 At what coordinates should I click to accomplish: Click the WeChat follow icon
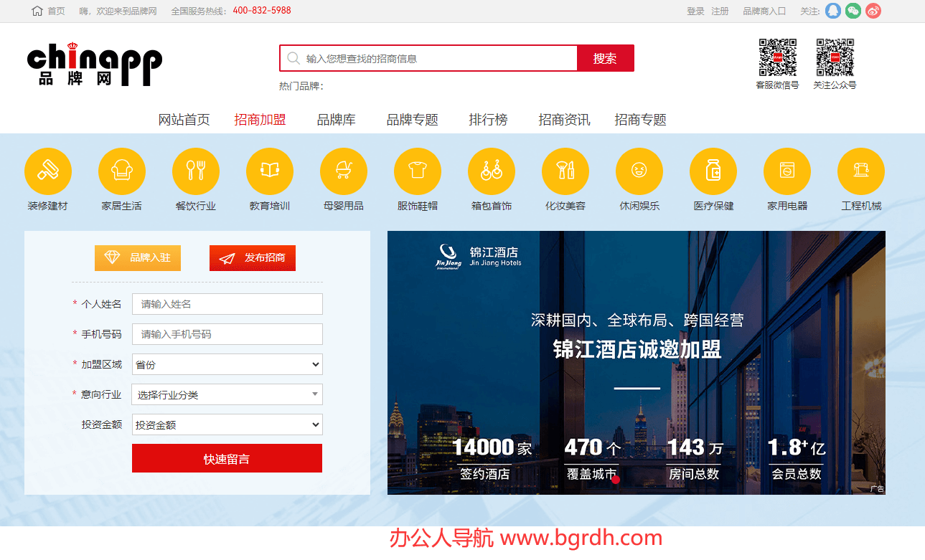[853, 11]
